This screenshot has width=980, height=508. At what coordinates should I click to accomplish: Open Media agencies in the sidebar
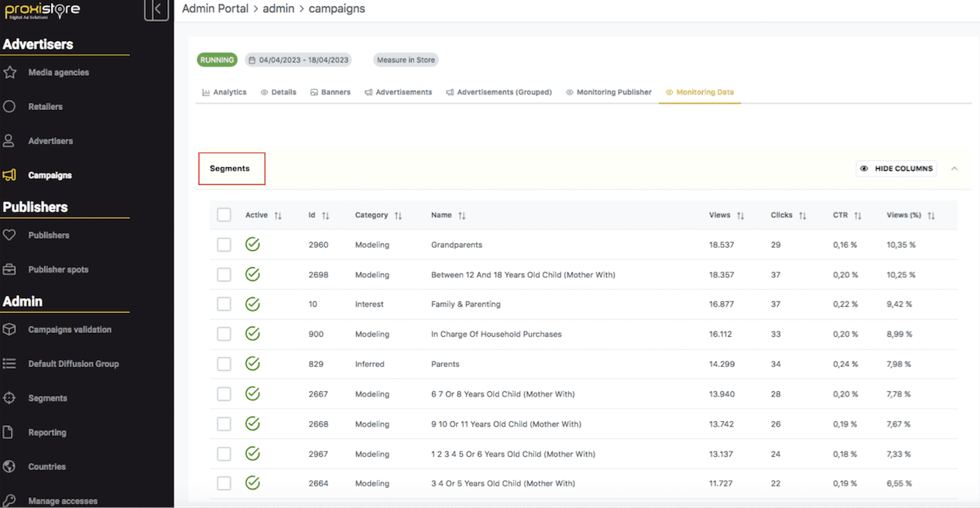tap(59, 72)
